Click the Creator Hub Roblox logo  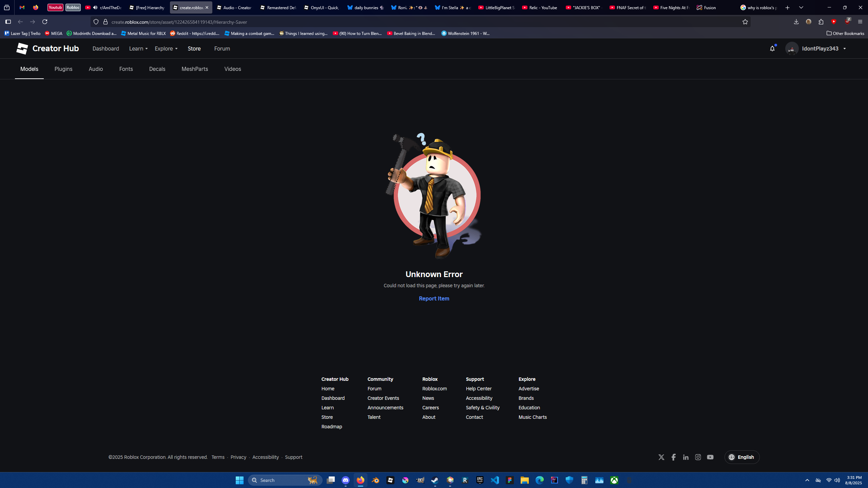tap(22, 48)
